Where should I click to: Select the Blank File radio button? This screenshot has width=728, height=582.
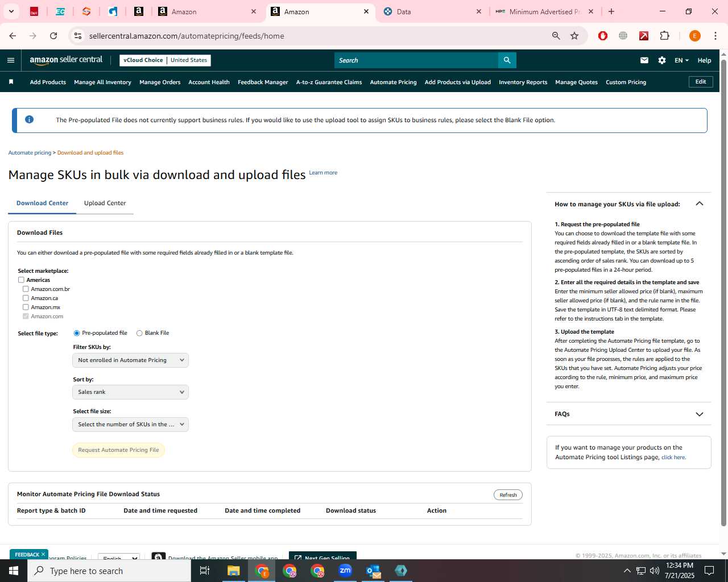(x=139, y=333)
